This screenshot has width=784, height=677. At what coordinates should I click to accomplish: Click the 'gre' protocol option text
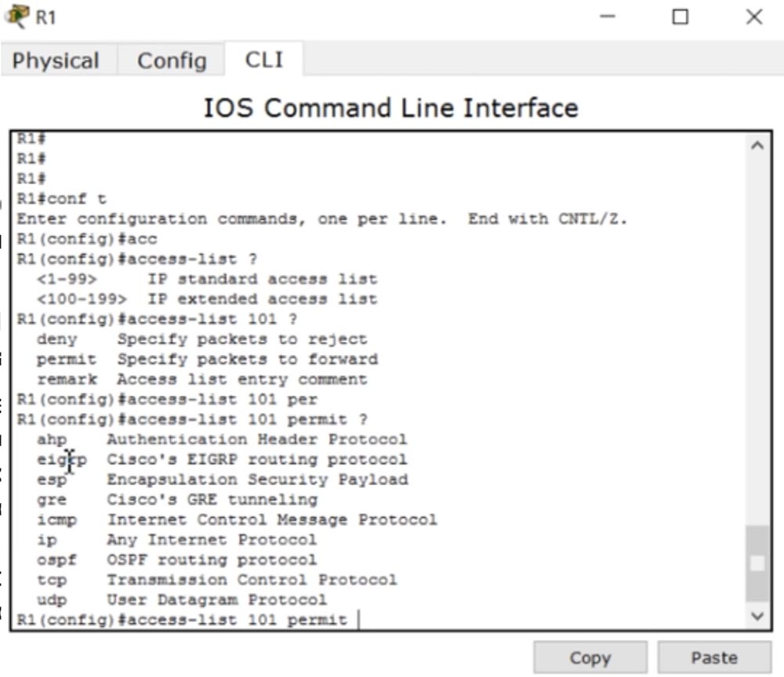[x=52, y=500]
